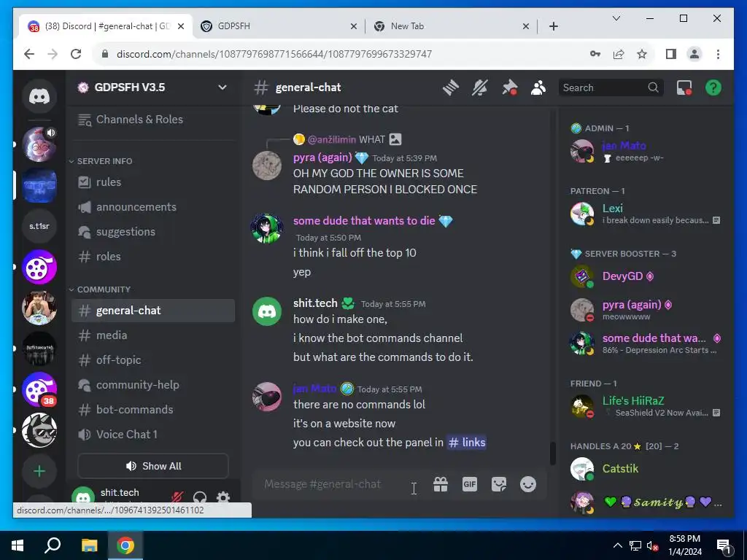This screenshot has height=560, width=747.
Task: Share this page icon
Action: [619, 54]
